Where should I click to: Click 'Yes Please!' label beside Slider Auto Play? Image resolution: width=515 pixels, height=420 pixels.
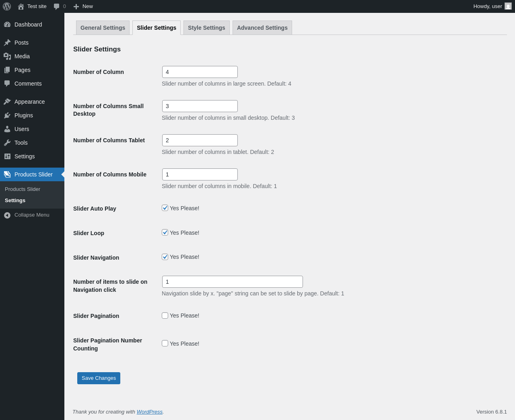click(184, 208)
